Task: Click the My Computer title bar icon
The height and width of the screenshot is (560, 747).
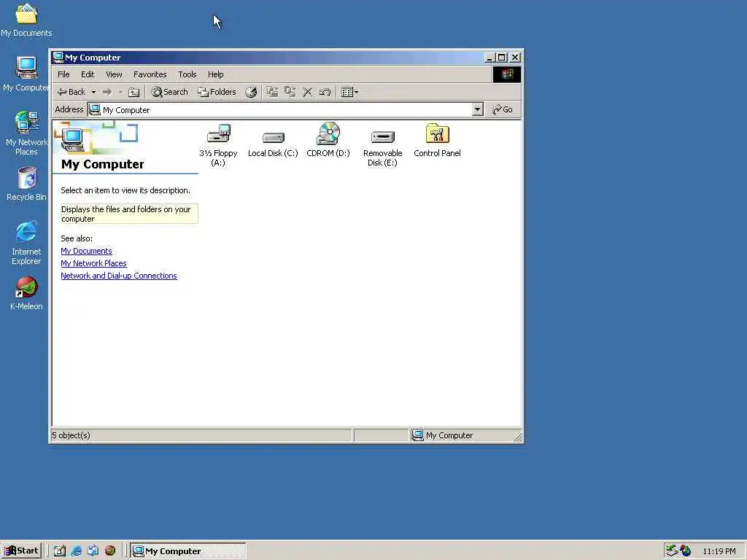Action: pyautogui.click(x=58, y=57)
